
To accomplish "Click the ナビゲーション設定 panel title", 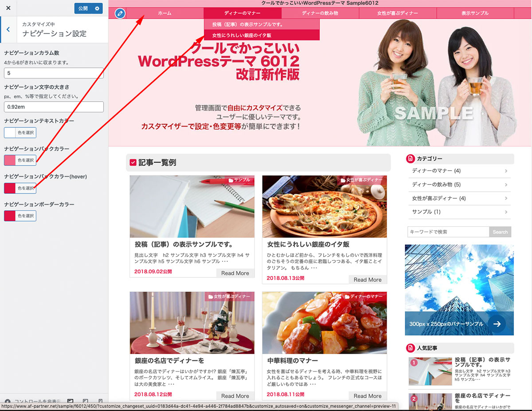I will (x=54, y=33).
